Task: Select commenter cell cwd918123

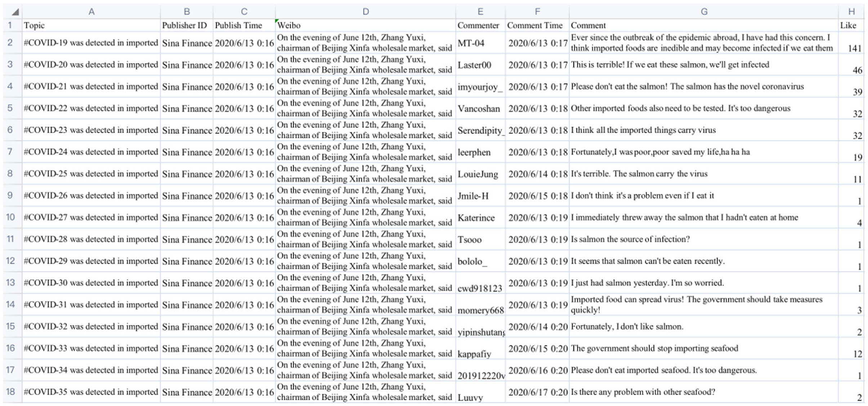Action: click(480, 283)
